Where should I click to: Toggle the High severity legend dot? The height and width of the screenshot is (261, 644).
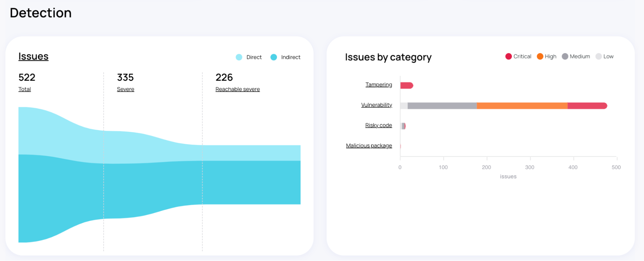click(540, 56)
